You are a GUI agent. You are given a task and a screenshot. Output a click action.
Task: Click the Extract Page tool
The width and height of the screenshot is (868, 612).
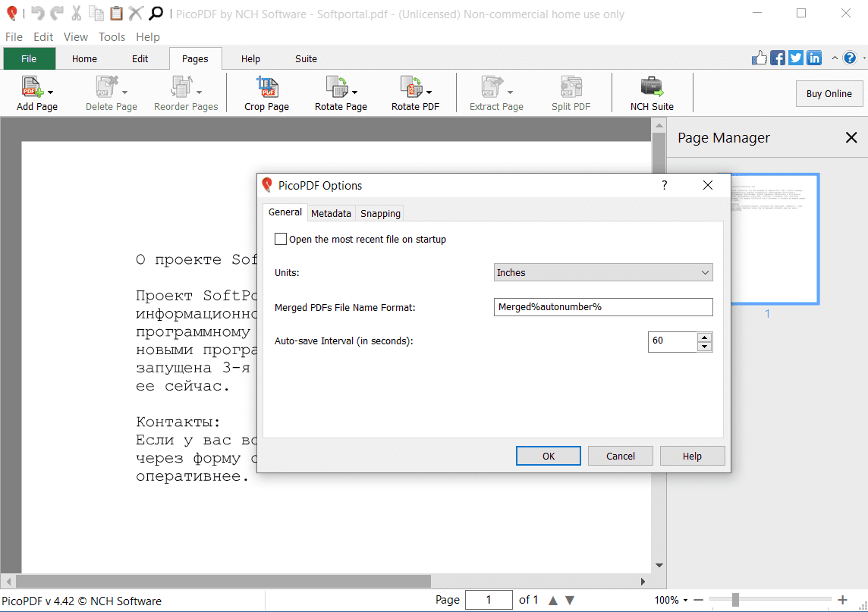496,93
